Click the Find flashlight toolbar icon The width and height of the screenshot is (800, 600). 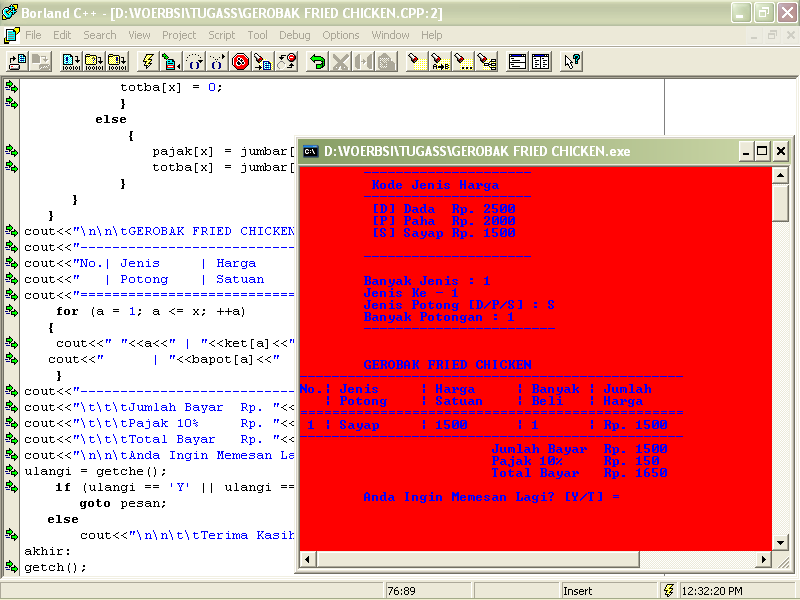(416, 62)
